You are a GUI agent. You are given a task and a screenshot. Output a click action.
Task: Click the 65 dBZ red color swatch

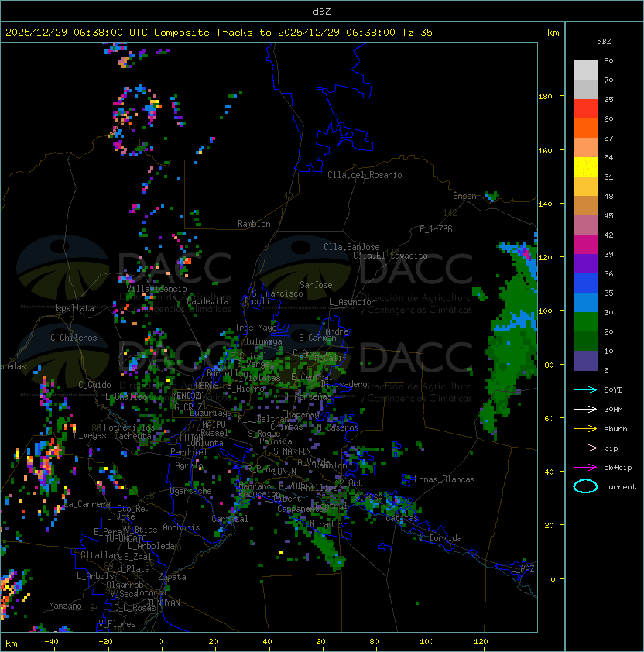[x=585, y=108]
